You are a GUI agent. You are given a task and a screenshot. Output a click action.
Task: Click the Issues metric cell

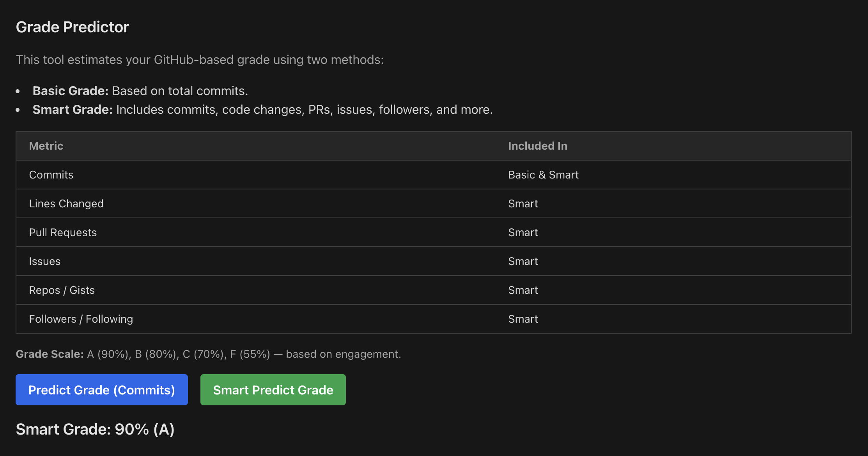[45, 261]
